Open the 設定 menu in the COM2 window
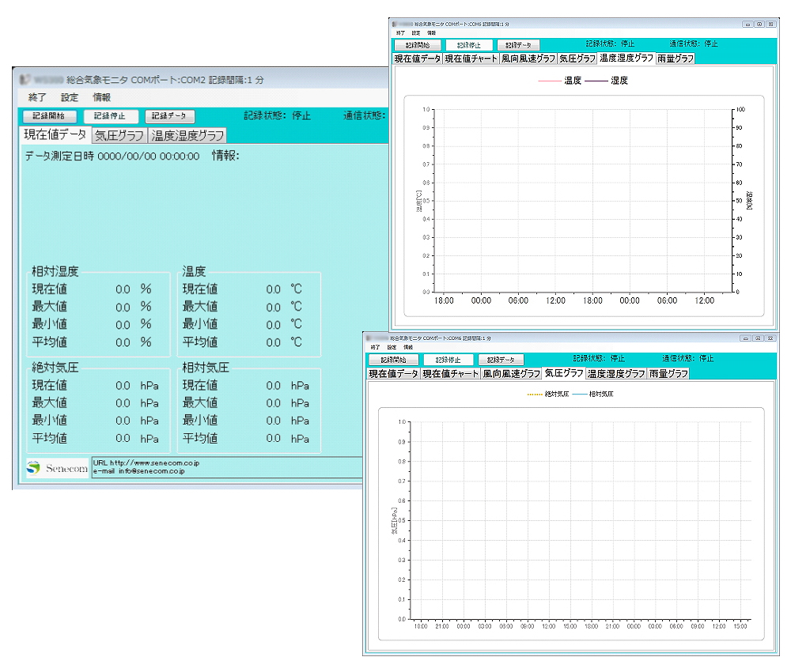The width and height of the screenshot is (791, 672). coord(70,97)
